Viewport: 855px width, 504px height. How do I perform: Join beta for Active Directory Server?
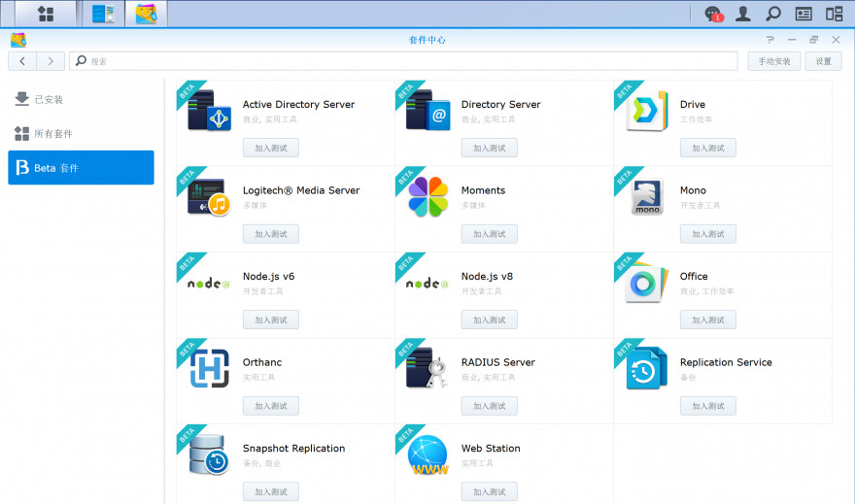(x=271, y=149)
